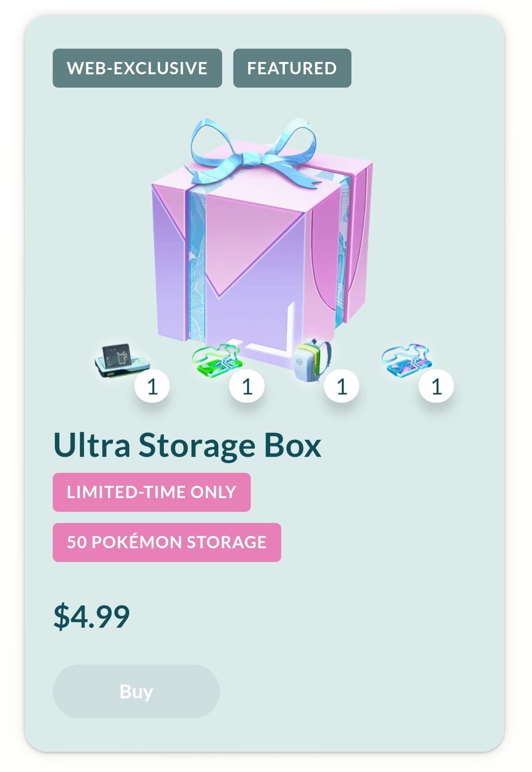532x772 pixels.
Task: Tap the quantity badge beside the green pass
Action: click(x=247, y=386)
